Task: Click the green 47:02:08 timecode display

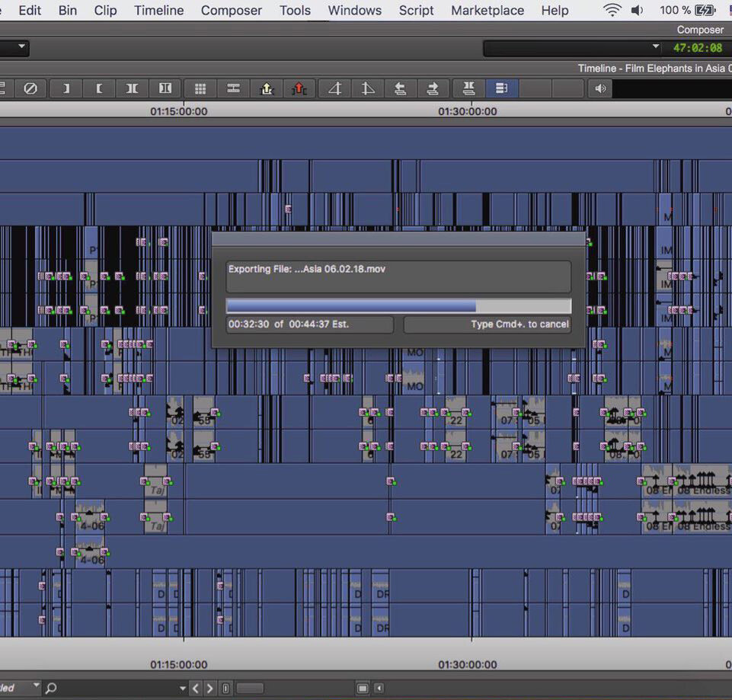Action: (698, 48)
